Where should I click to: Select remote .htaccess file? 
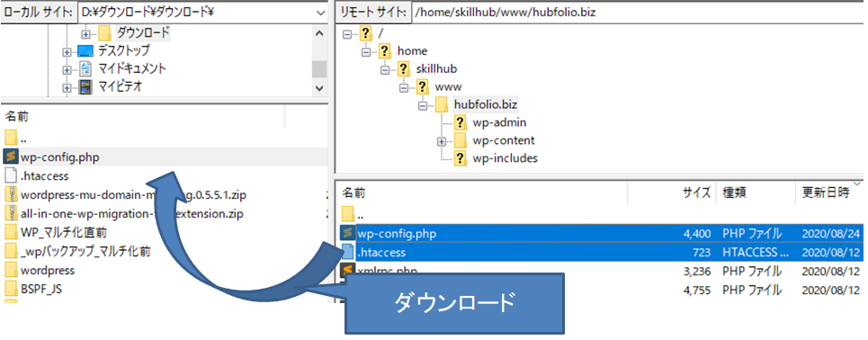click(x=600, y=253)
